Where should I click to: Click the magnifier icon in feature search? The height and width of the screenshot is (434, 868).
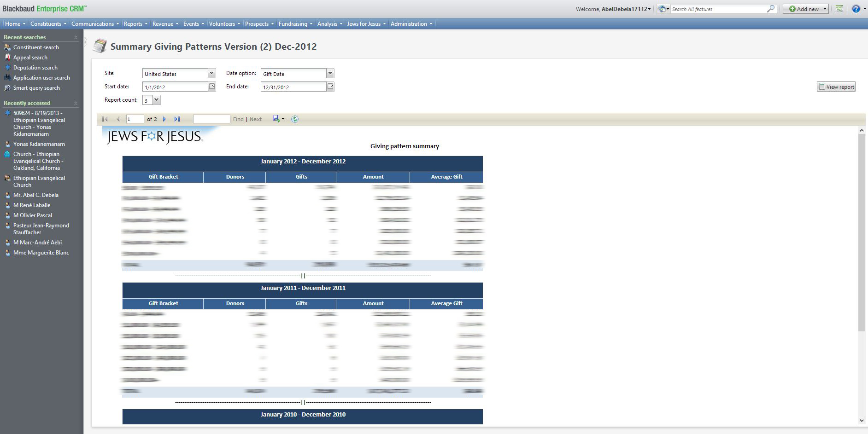[x=770, y=9]
